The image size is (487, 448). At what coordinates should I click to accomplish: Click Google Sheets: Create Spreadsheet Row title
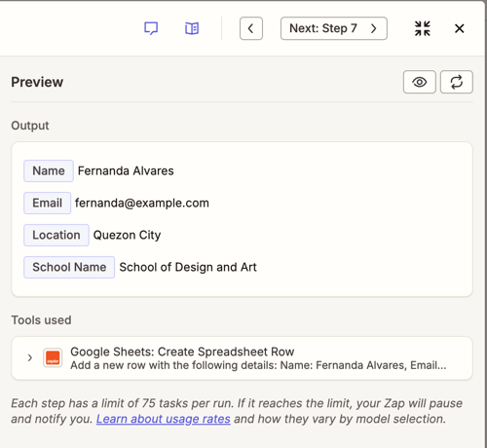coord(182,352)
